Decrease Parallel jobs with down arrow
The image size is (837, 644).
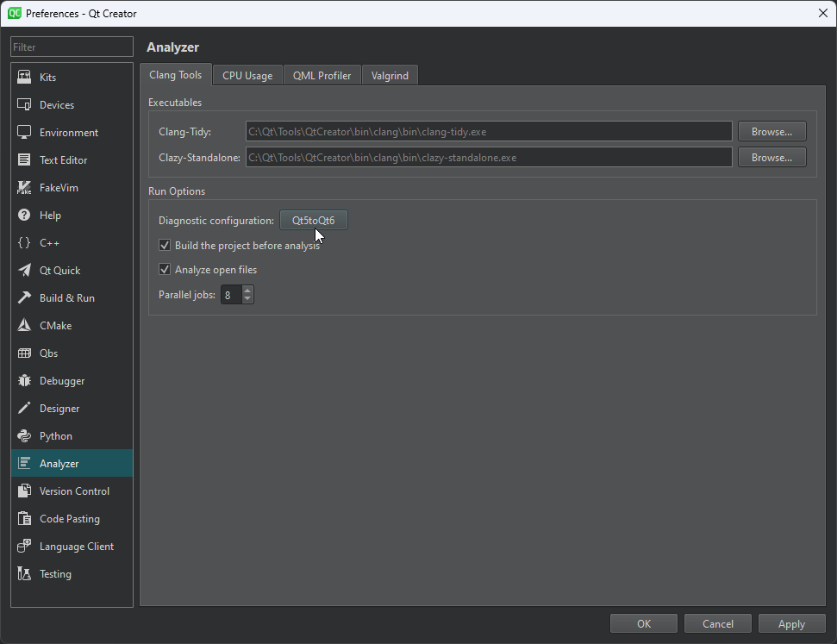248,299
